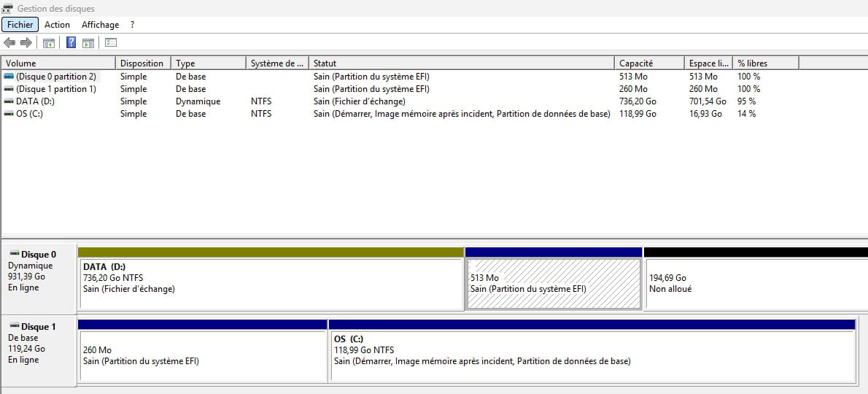868x394 pixels.
Task: Toggle the console tree show/hide icon
Action: 49,42
